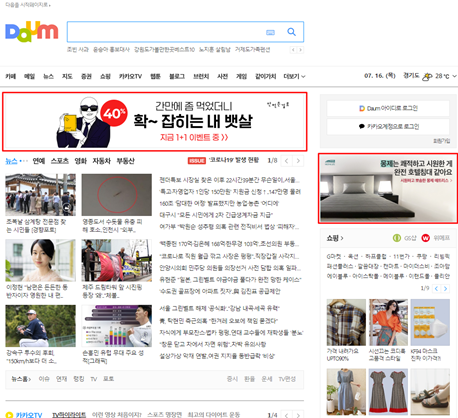Open the virtual keyboard icon in search box
The image size is (458, 418).
pyautogui.click(x=270, y=32)
